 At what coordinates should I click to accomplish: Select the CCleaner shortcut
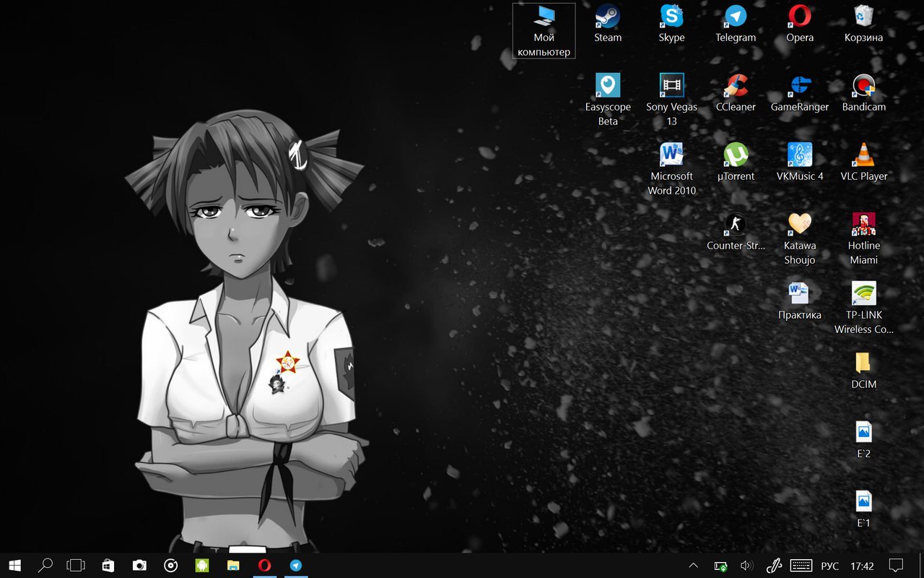736,93
